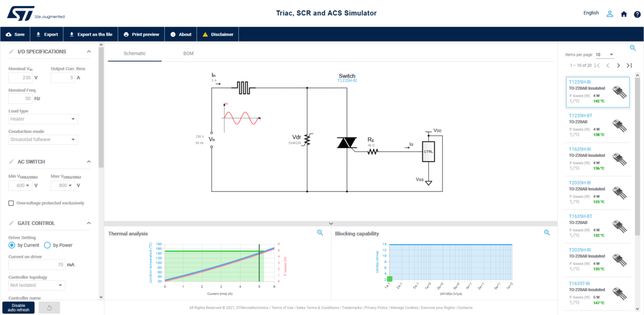Image resolution: width=644 pixels, height=315 pixels.
Task: Click pencil icon beside AC Switch
Action: [11, 162]
